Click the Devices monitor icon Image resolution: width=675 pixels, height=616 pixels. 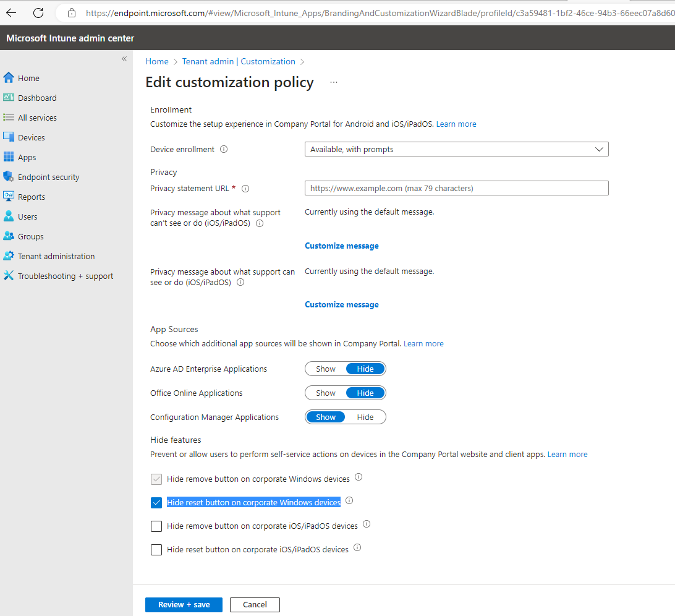9,137
